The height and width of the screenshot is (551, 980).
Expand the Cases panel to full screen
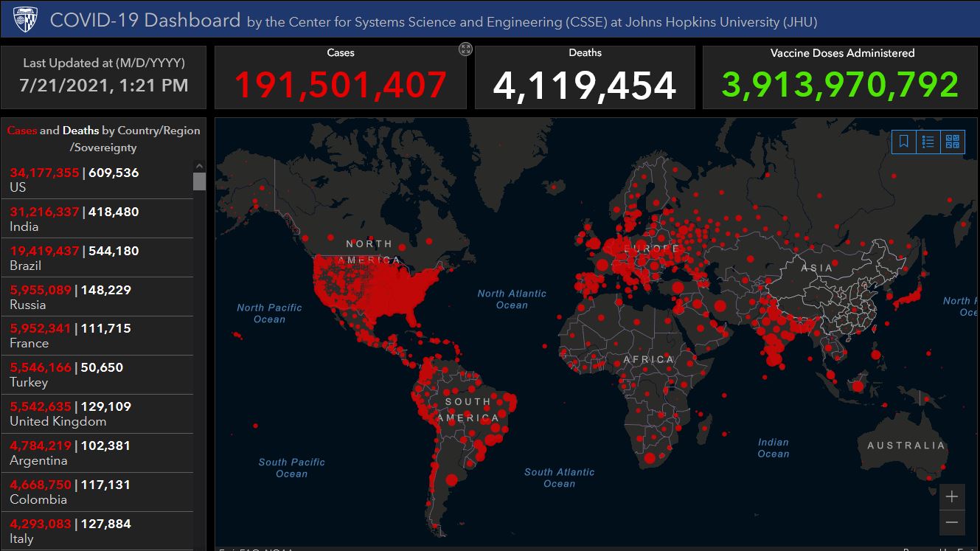[465, 49]
